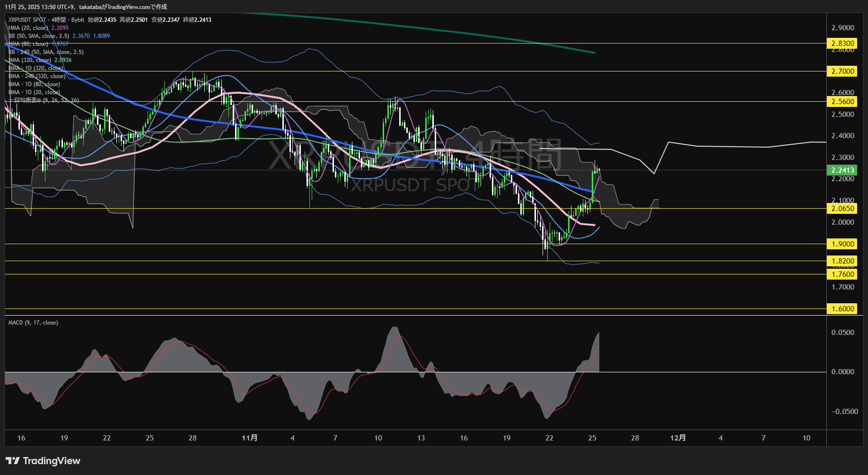Select the BB (50, SMA, close, 2.5) legend
Screen dimensions: 868x475
tap(39, 36)
